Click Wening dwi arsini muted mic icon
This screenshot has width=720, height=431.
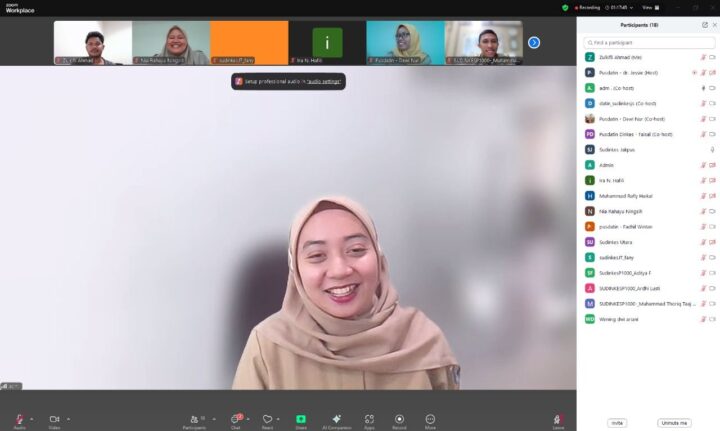tap(703, 319)
